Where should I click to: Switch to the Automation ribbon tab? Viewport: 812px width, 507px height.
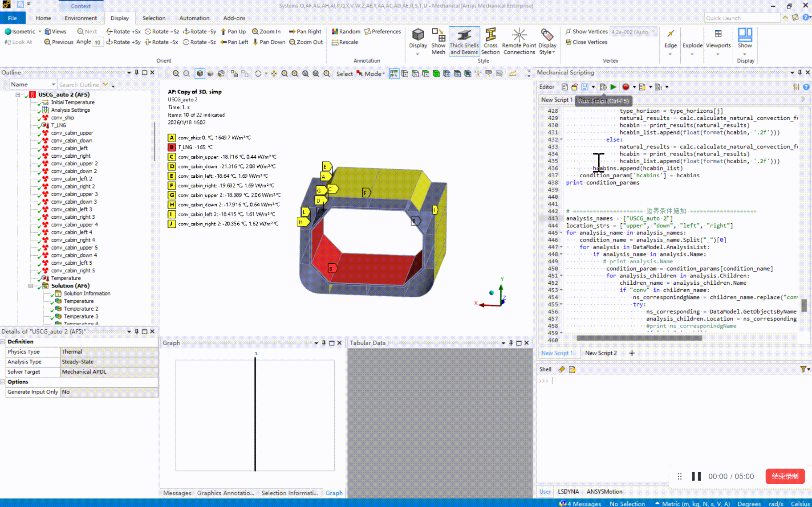point(194,18)
